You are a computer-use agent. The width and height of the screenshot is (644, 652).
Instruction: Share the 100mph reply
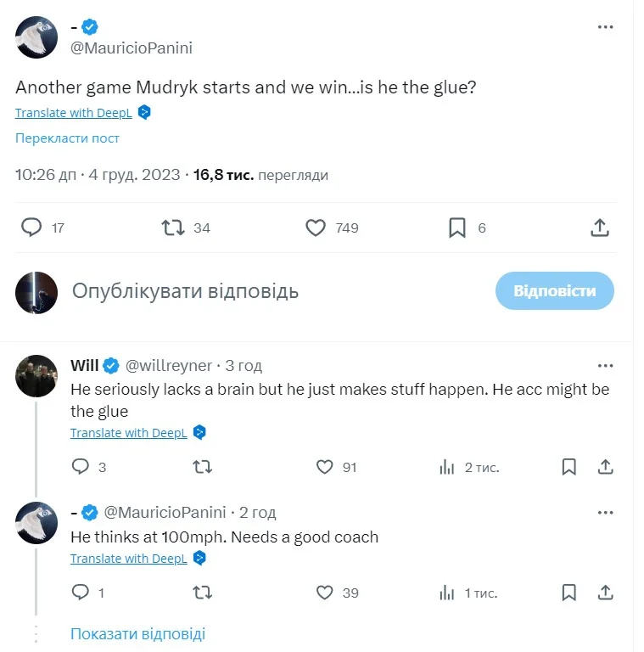[606, 593]
